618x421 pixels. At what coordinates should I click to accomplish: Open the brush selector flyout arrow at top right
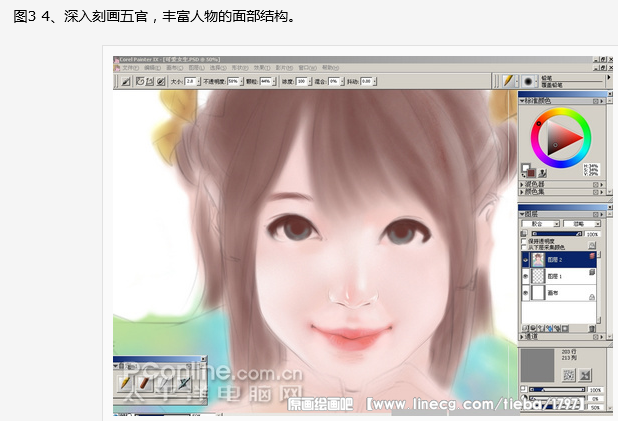click(609, 78)
